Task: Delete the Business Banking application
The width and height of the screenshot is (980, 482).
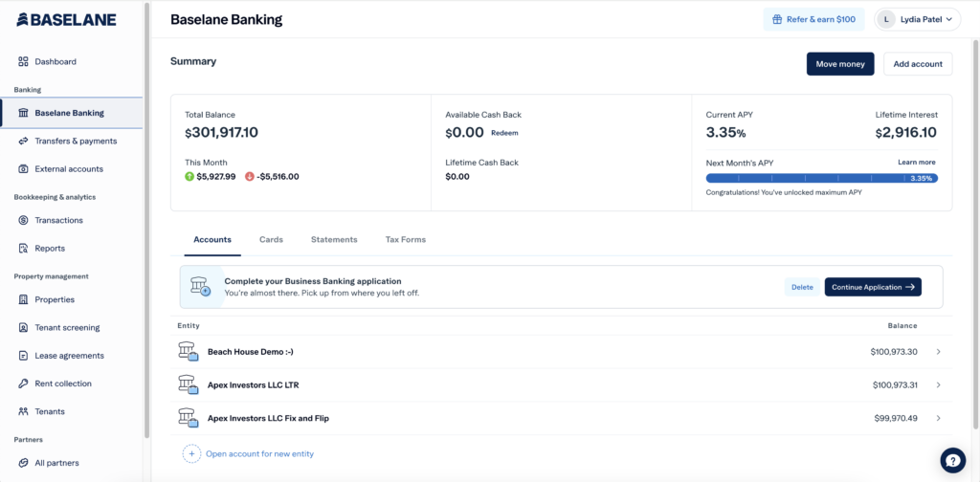Action: point(802,287)
